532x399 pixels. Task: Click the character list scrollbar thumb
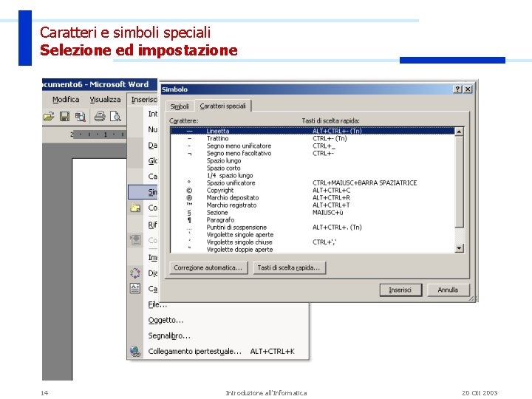click(459, 182)
